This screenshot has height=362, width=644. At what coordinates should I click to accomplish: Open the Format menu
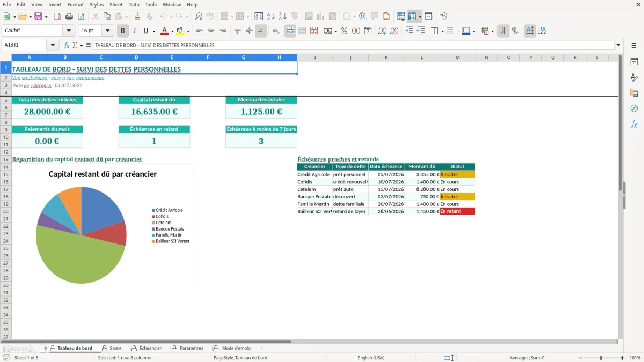[75, 4]
